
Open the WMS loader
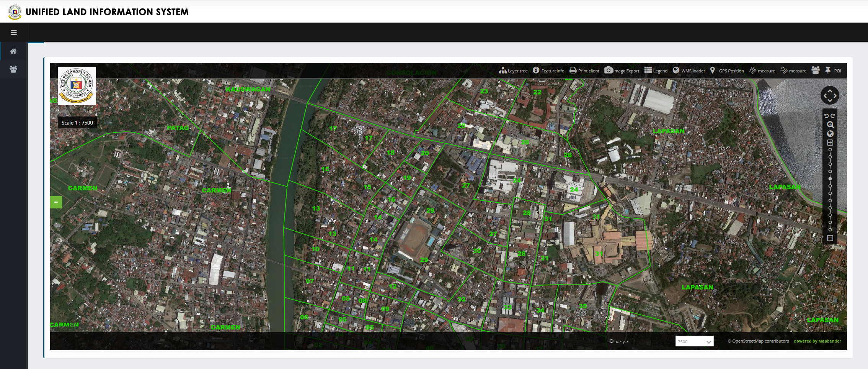[x=689, y=71]
